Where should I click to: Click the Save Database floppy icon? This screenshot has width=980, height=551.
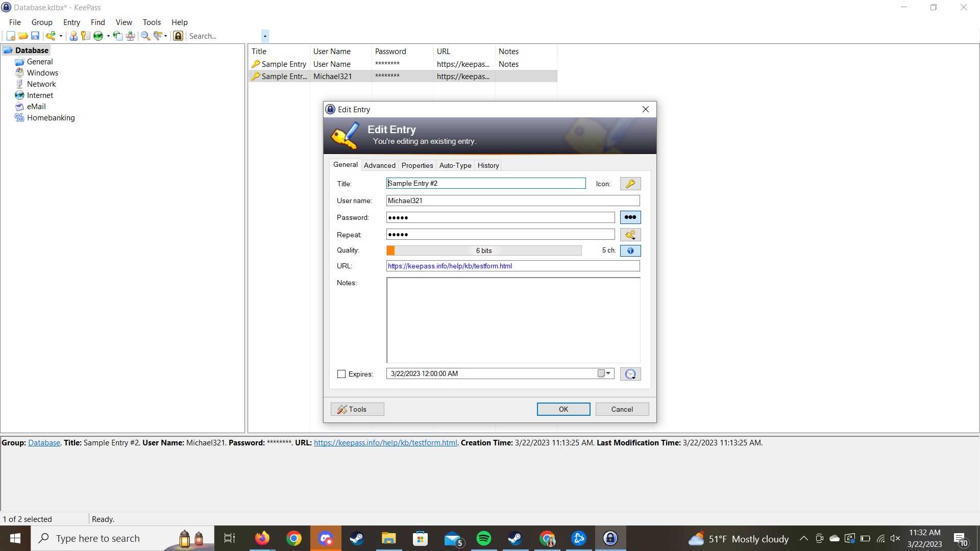click(x=35, y=36)
